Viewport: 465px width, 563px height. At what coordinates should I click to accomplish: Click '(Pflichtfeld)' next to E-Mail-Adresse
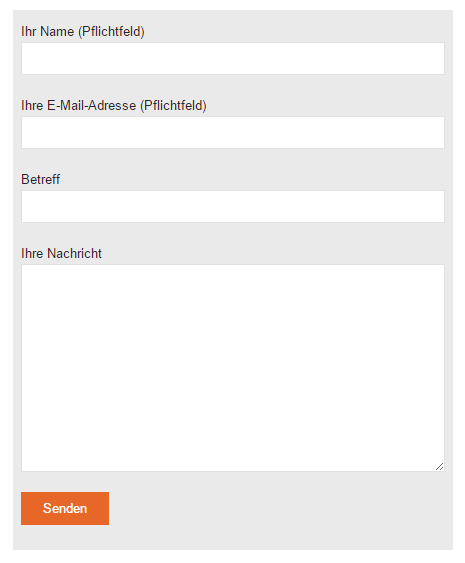pyautogui.click(x=173, y=106)
